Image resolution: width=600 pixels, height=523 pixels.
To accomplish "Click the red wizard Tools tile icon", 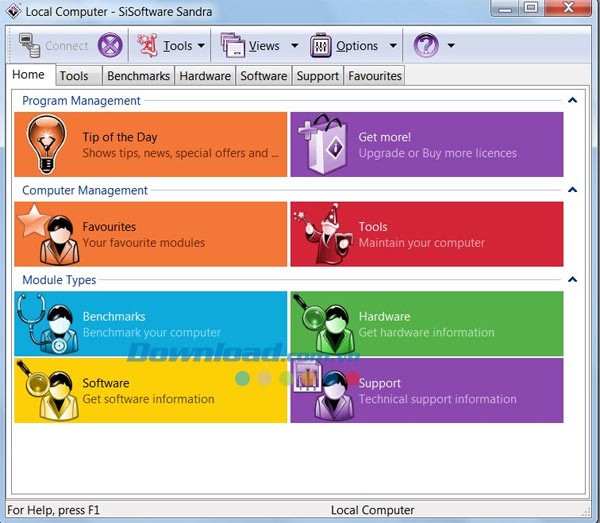I will click(x=324, y=234).
